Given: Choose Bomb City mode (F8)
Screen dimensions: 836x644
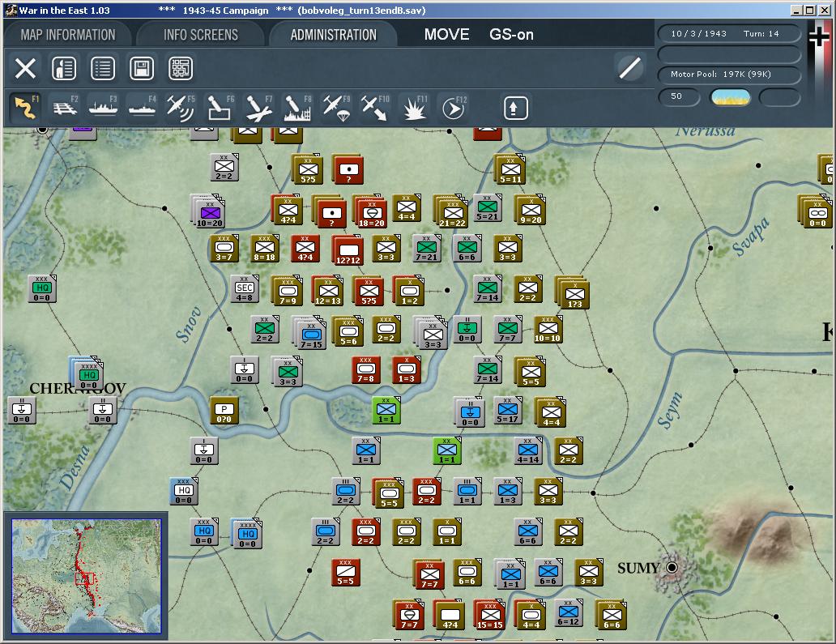Looking at the screenshot, I should tap(297, 107).
